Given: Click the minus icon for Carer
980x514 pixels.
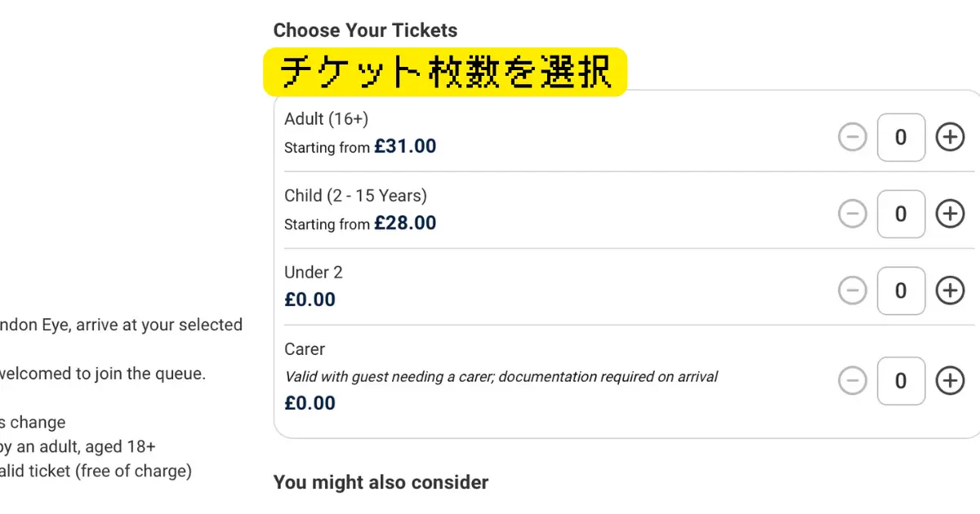Looking at the screenshot, I should [x=852, y=380].
